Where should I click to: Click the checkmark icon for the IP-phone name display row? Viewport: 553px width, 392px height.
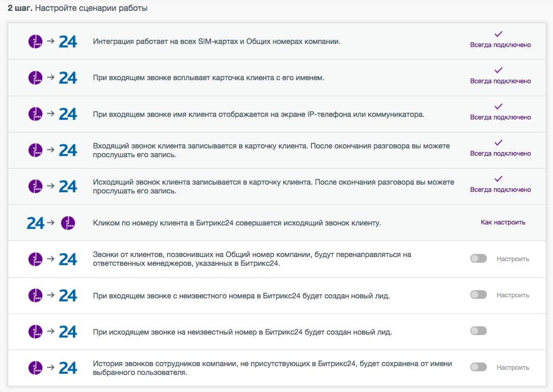[498, 107]
